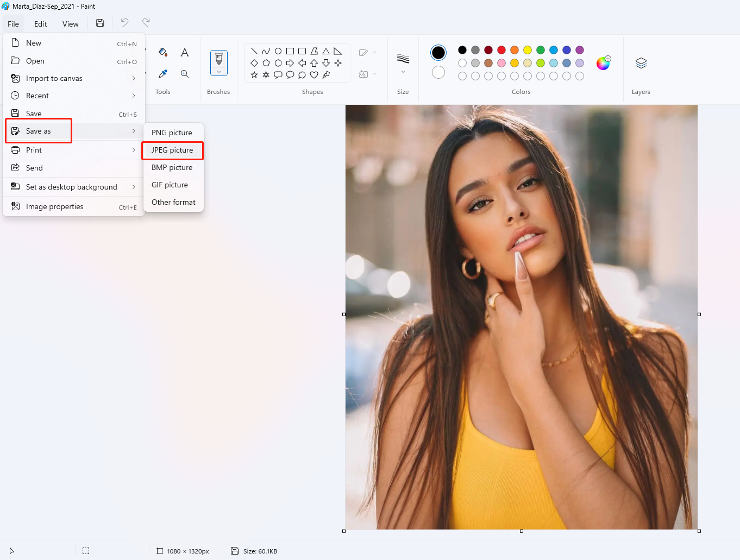The image size is (740, 560).
Task: Choose the Five-point star shape
Action: 254,75
